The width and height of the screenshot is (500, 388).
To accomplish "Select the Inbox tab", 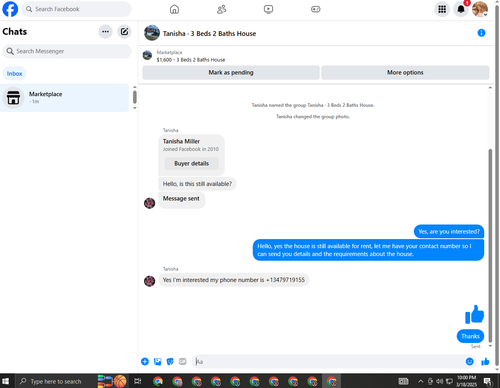I will coord(14,74).
